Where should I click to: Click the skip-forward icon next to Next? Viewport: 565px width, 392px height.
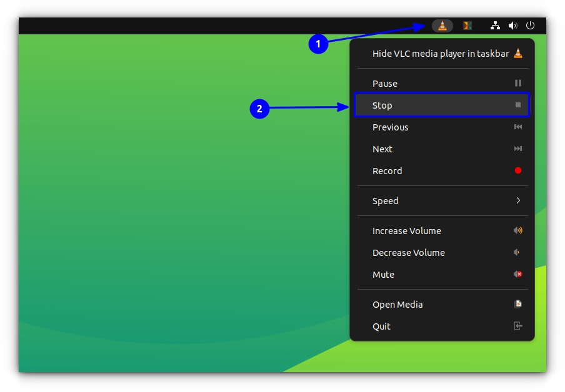coord(517,149)
